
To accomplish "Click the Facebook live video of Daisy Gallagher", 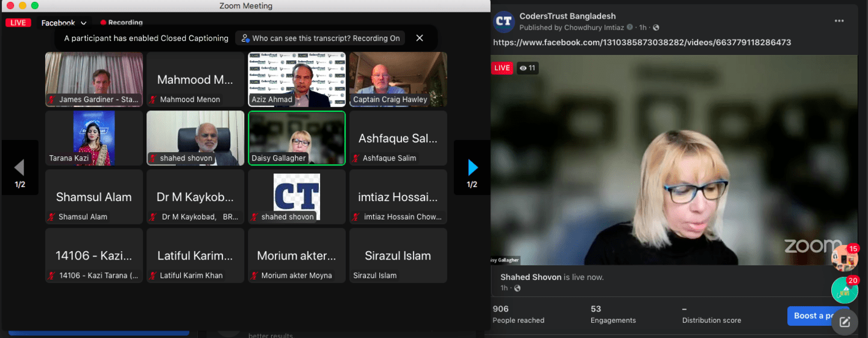I will click(674, 160).
